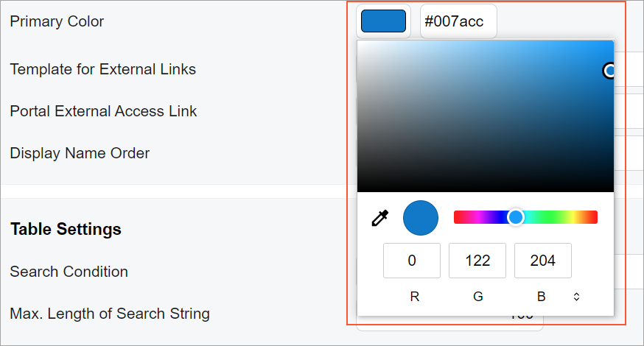This screenshot has width=644, height=346.
Task: Click the red left end of the hue slider
Action: coord(458,217)
